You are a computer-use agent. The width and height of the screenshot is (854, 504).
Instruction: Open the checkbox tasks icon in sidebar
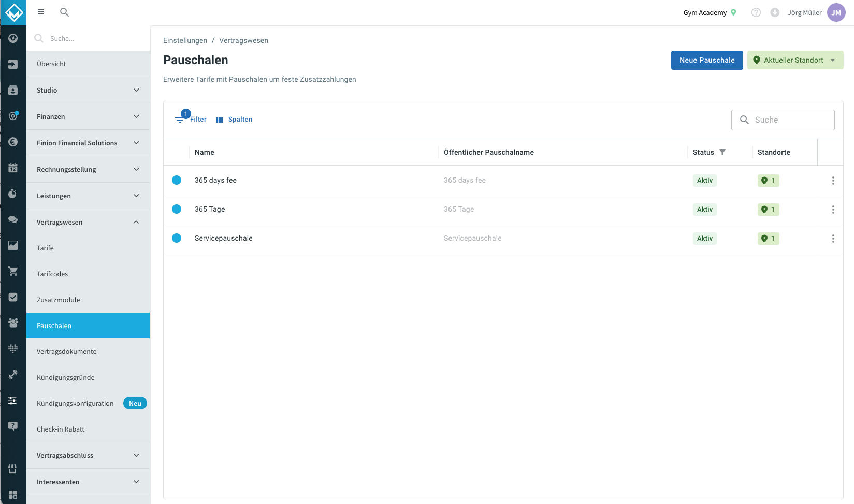click(13, 297)
